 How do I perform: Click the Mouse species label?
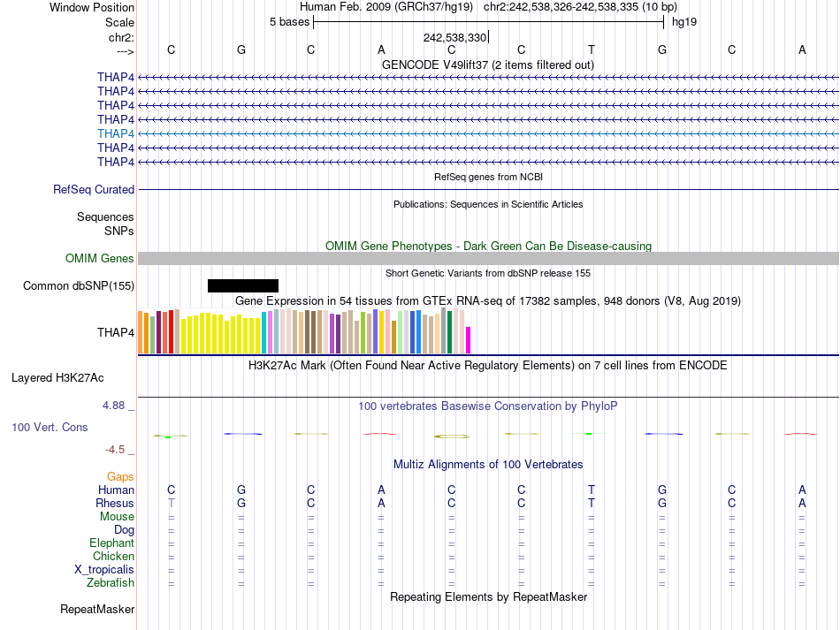coord(117,517)
